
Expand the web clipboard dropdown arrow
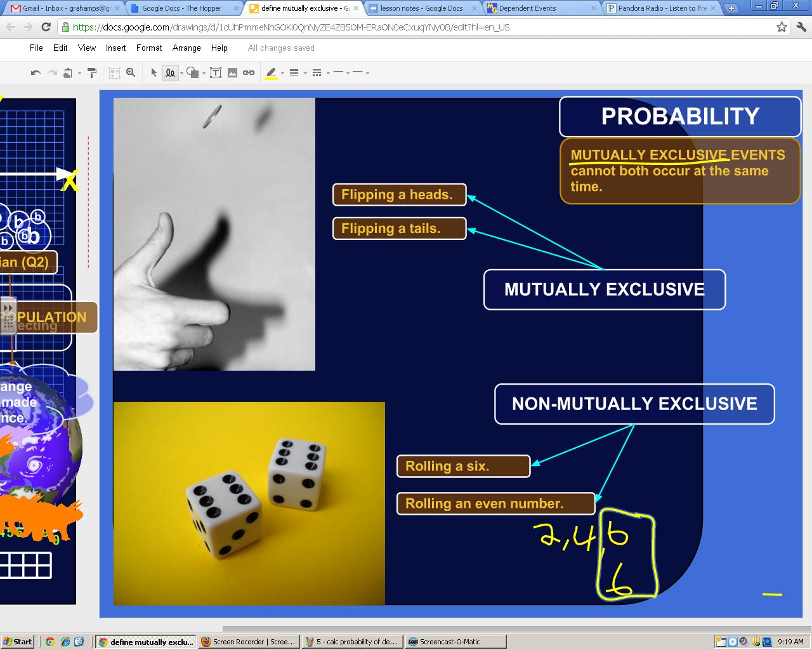click(79, 74)
